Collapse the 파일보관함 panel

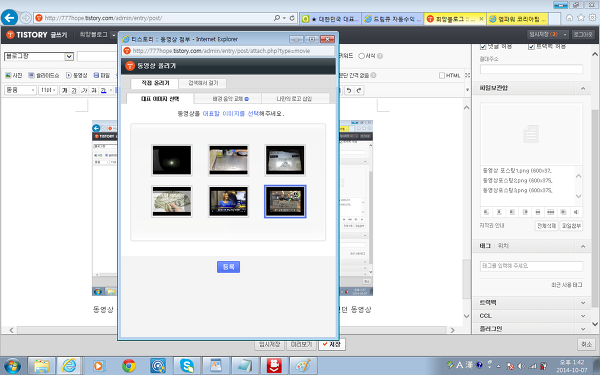[x=583, y=88]
